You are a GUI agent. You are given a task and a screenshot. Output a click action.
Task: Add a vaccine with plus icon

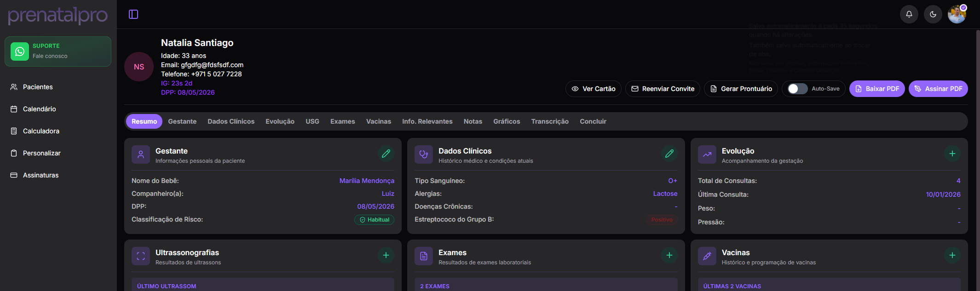pyautogui.click(x=952, y=255)
